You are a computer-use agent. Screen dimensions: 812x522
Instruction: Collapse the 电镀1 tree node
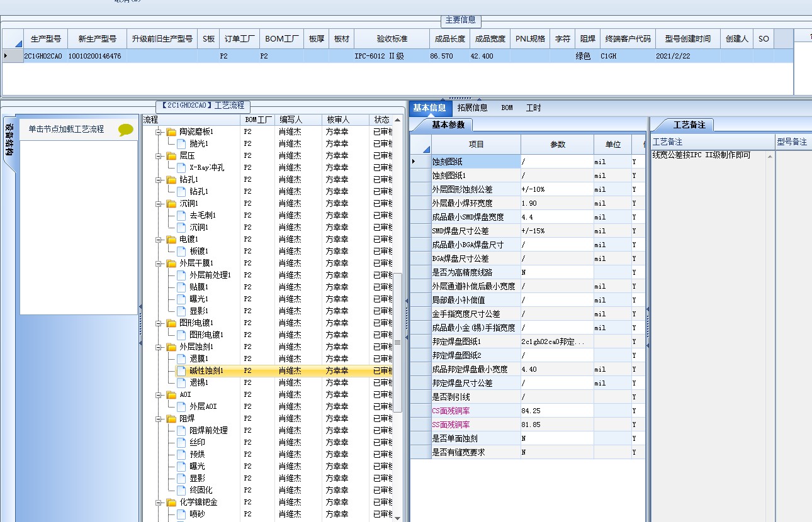[159, 240]
